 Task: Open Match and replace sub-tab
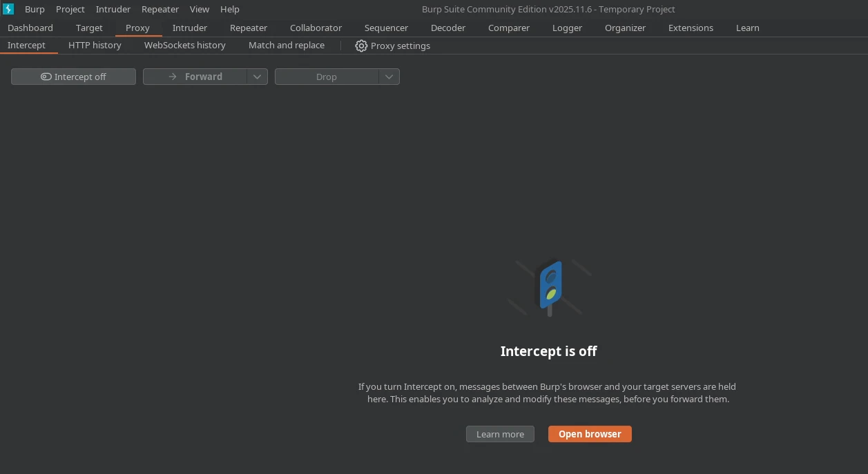coord(287,45)
